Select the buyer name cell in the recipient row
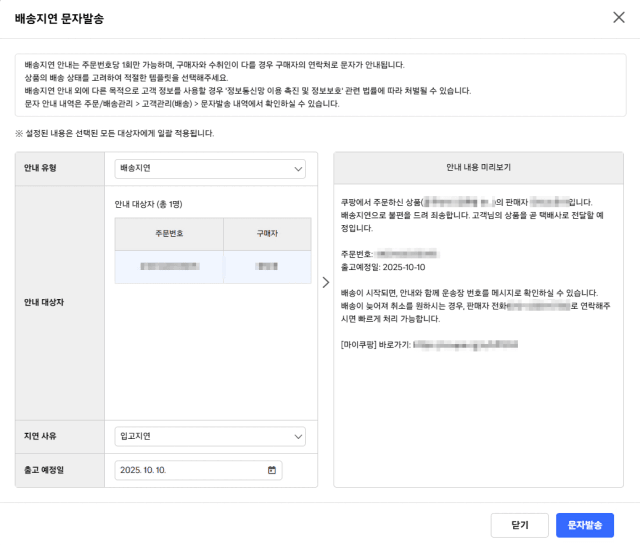This screenshot has width=640, height=545. tap(266, 266)
